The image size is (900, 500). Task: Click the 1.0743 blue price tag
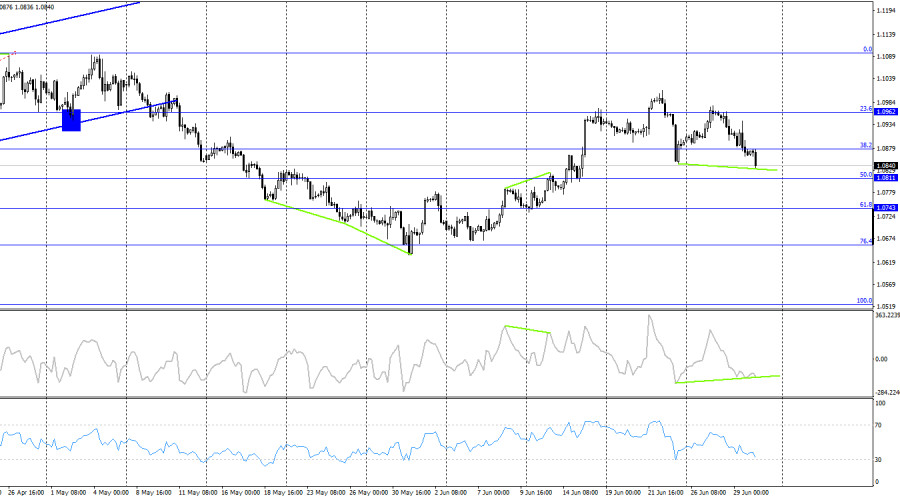tap(885, 208)
